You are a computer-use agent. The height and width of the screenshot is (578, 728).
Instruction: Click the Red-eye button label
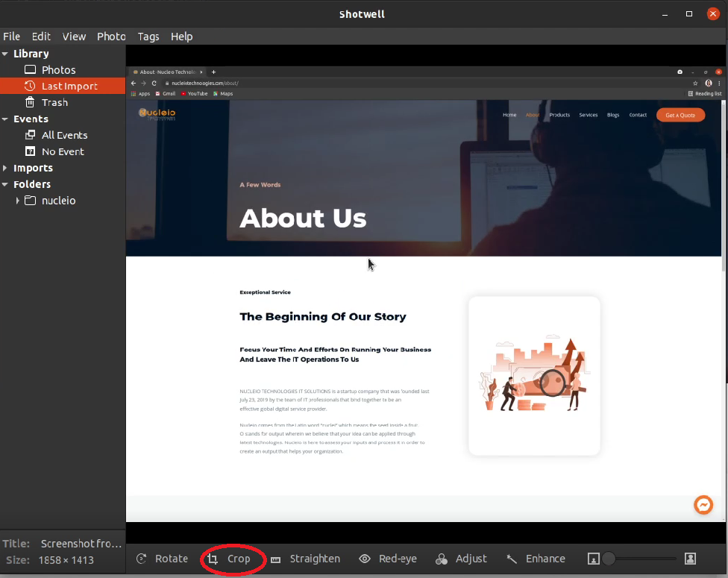click(398, 559)
